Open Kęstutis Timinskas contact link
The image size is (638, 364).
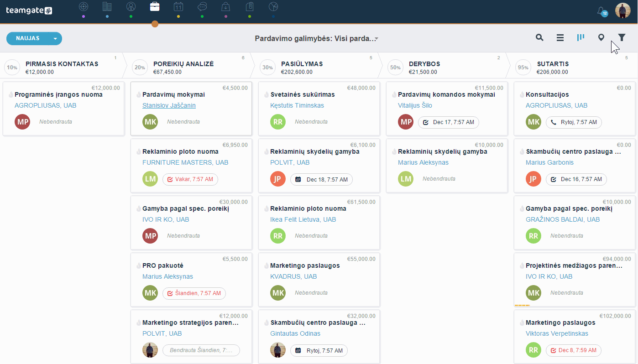[x=297, y=105]
